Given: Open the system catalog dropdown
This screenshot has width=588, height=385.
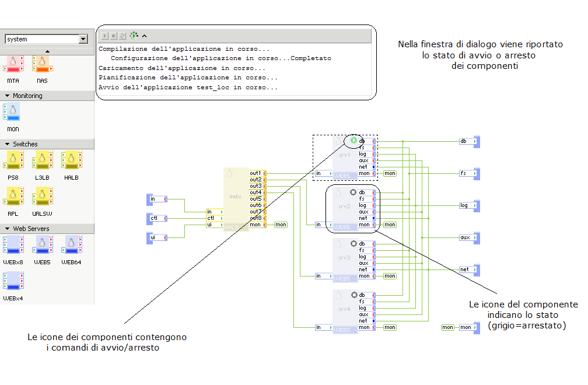Looking at the screenshot, I should click(83, 39).
